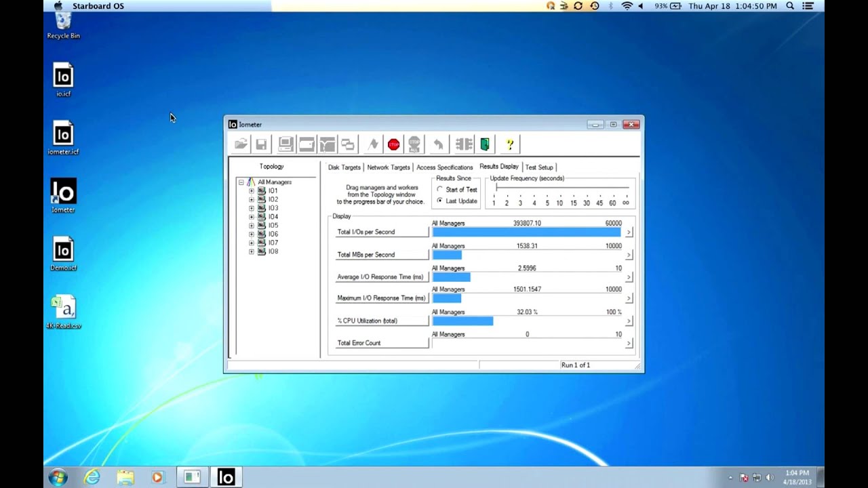
Task: Open arrow beside CPU Utilization bar
Action: coord(629,321)
